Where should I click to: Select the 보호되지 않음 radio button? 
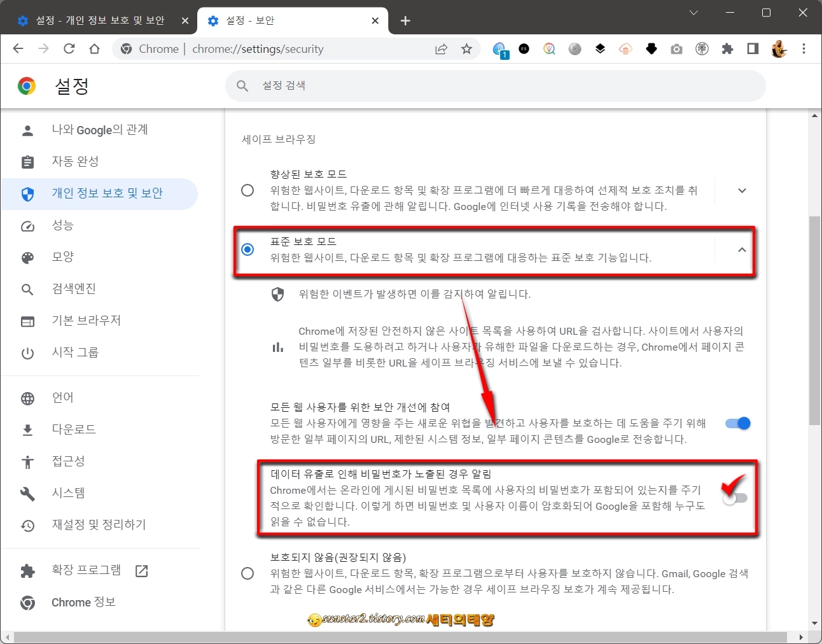pyautogui.click(x=247, y=573)
